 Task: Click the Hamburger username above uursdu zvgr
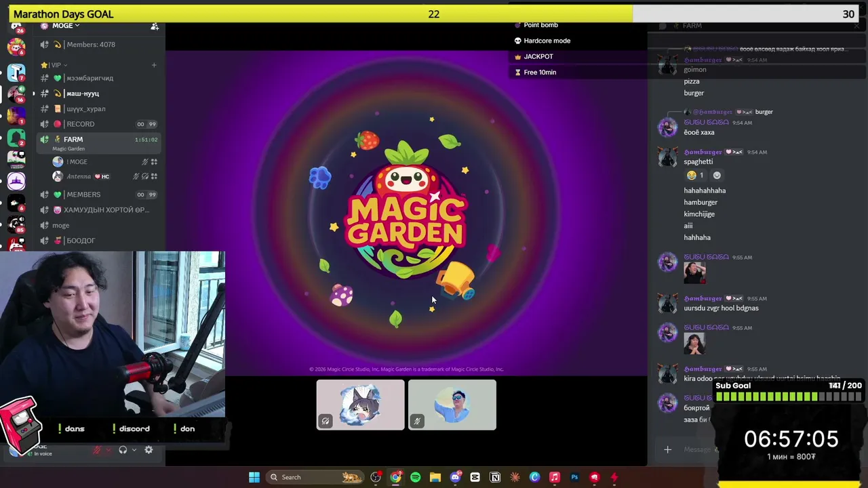click(x=703, y=299)
